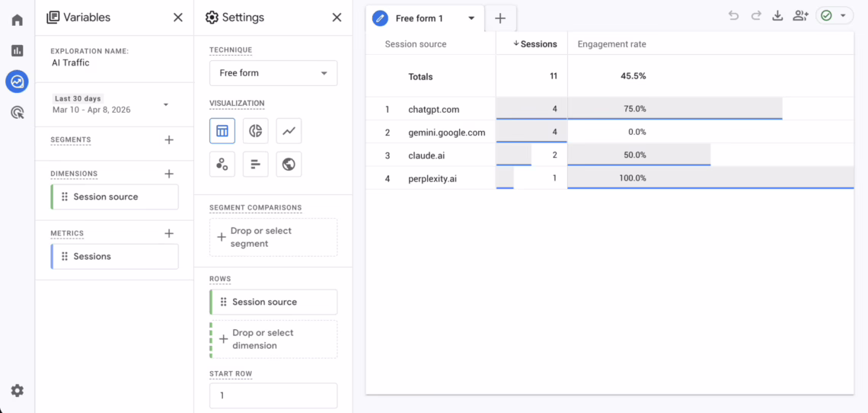Redo the last change
868x413 pixels.
755,15
